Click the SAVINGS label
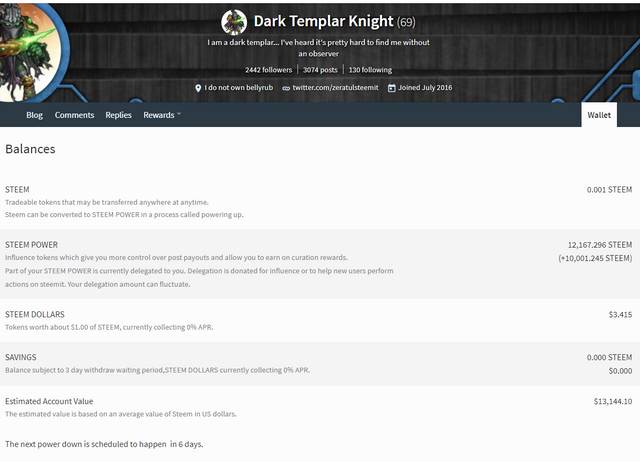The height and width of the screenshot is (462, 640). (20, 358)
